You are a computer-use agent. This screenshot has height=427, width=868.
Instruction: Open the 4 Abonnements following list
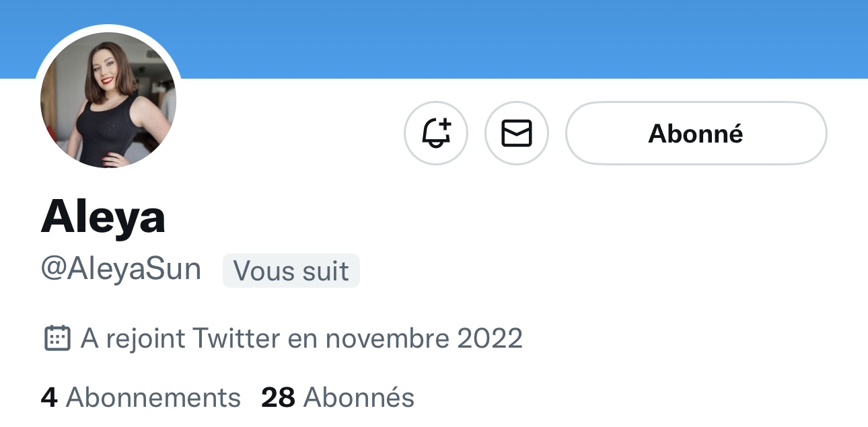(141, 397)
